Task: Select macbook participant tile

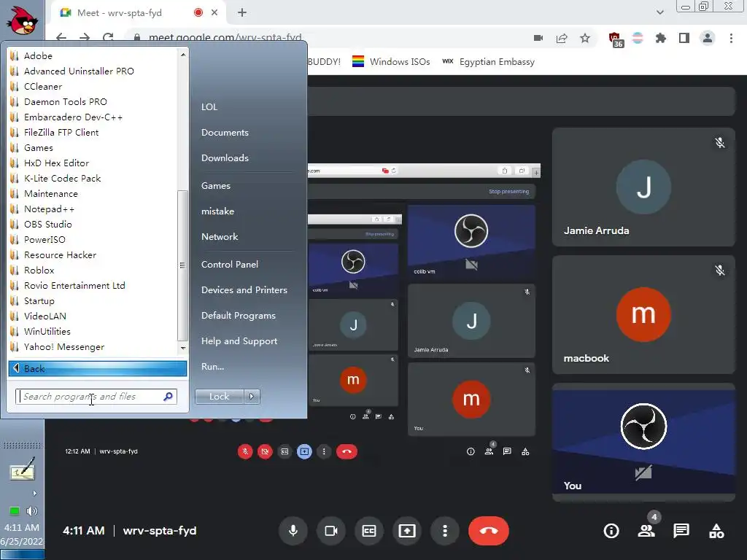Action: pyautogui.click(x=643, y=314)
